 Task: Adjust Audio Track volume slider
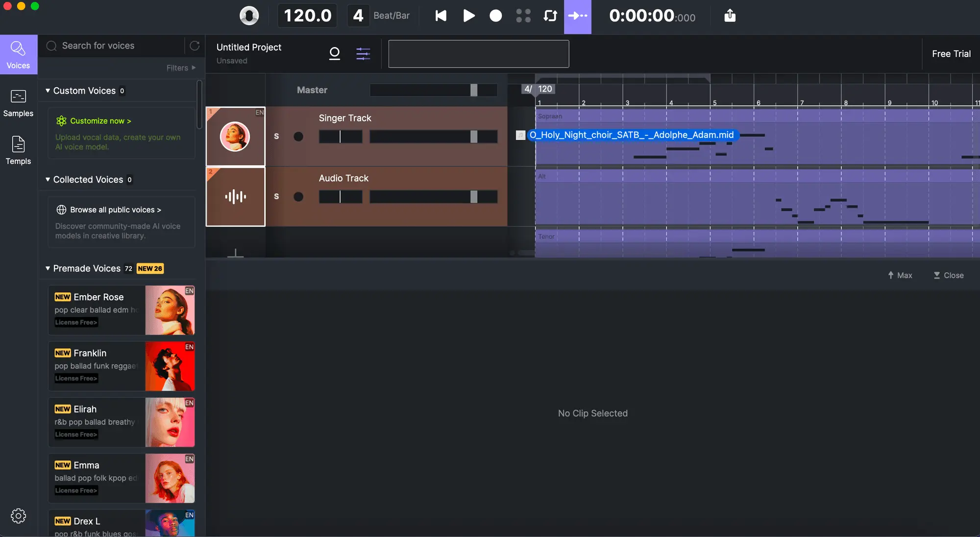pos(433,197)
